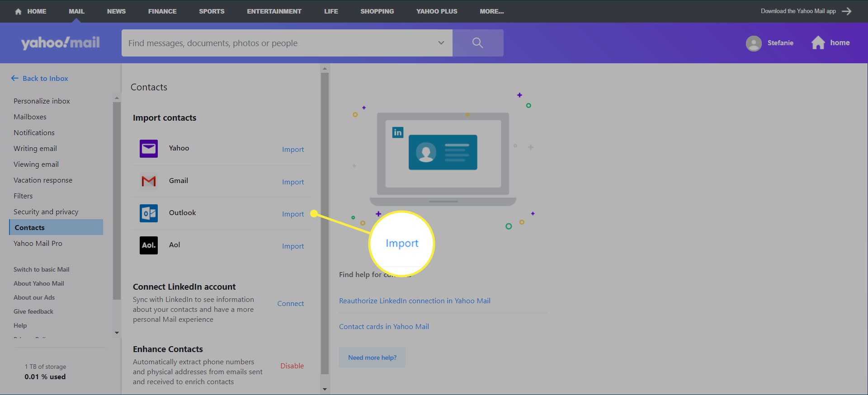Import contacts from Yahoo
Viewport: 868px width, 395px height.
[x=293, y=150]
